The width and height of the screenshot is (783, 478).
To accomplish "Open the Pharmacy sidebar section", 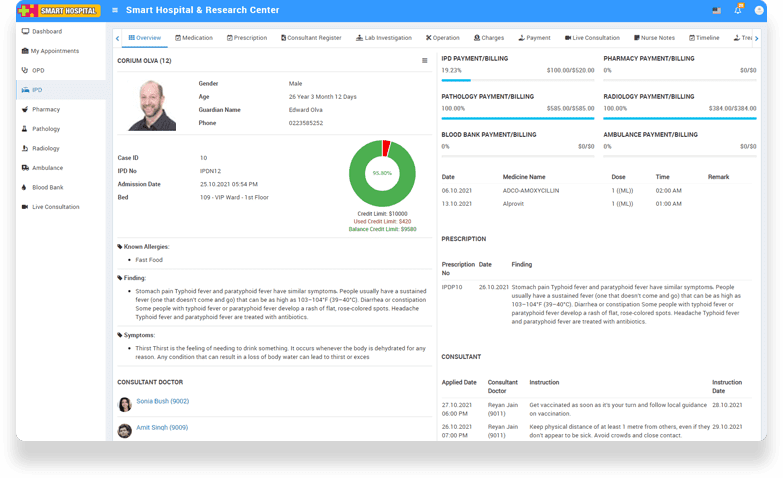I will (x=45, y=109).
